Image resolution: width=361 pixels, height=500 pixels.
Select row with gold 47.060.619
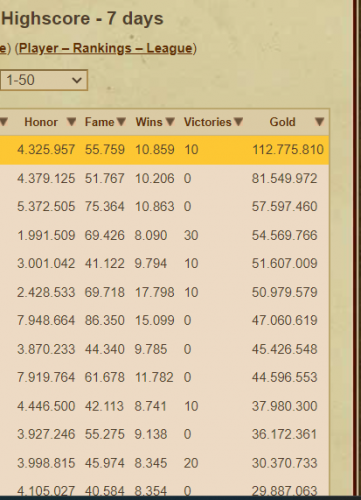[164, 320]
